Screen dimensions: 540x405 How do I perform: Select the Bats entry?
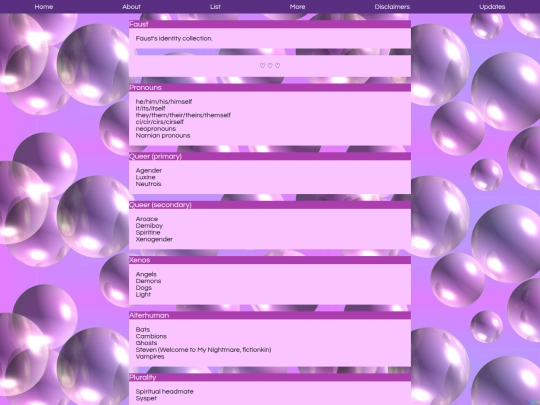pos(143,330)
